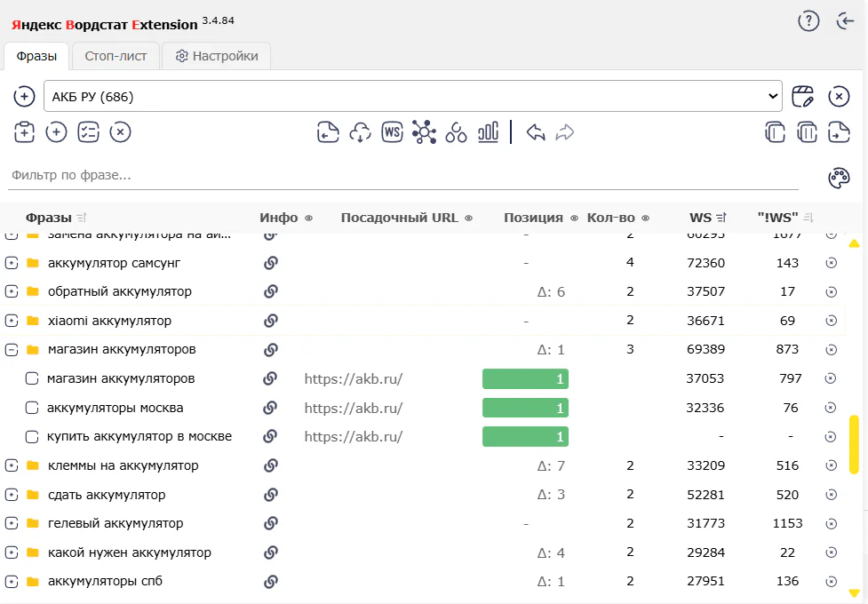Viewport: 868px width, 604px height.
Task: Check the купить аккумулятор в москве checkbox
Action: [32, 437]
